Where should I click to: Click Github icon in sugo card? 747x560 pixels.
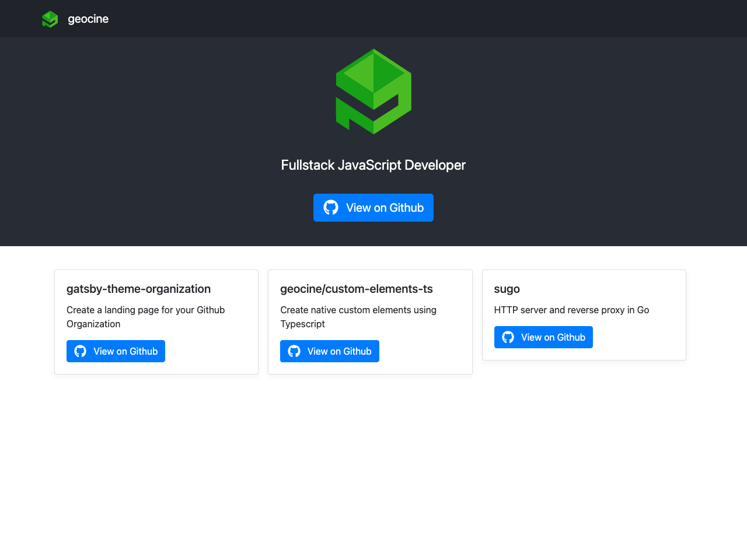[508, 337]
